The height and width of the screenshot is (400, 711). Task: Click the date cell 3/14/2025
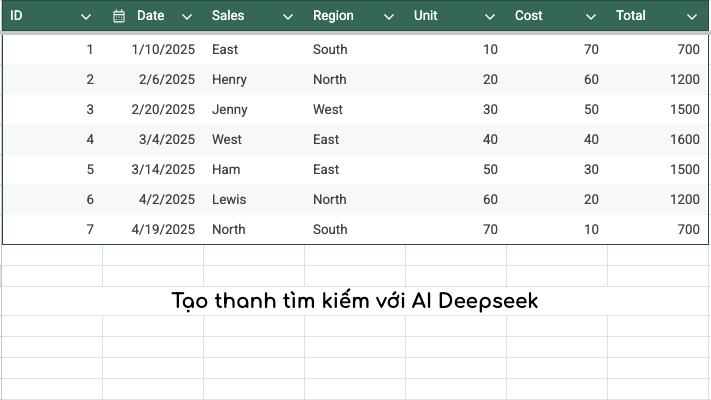(x=153, y=169)
